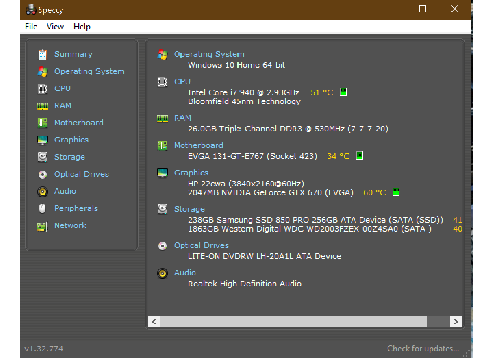The image size is (480, 360).
Task: Click the Optical Drives disc icon in sidebar
Action: click(42, 174)
